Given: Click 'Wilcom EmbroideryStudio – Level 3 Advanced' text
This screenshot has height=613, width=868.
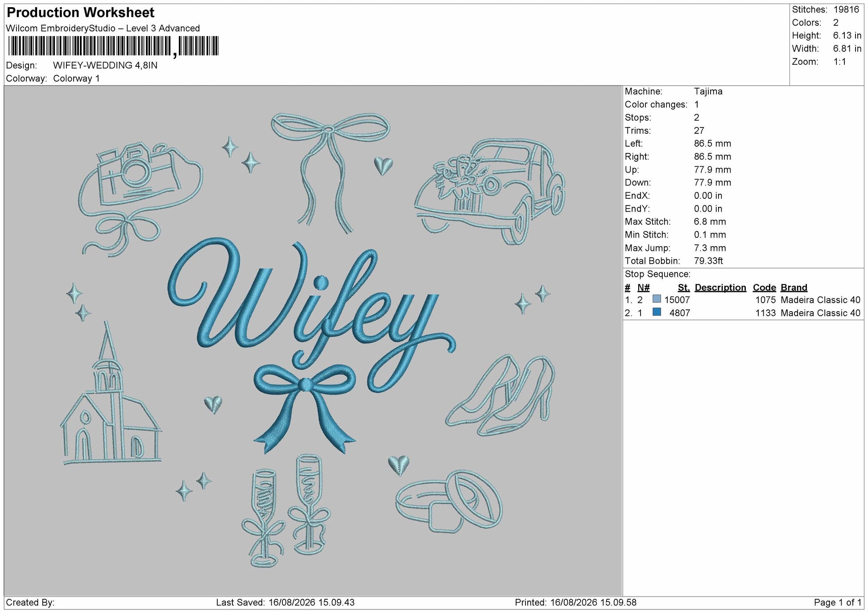Looking at the screenshot, I should pos(103,28).
